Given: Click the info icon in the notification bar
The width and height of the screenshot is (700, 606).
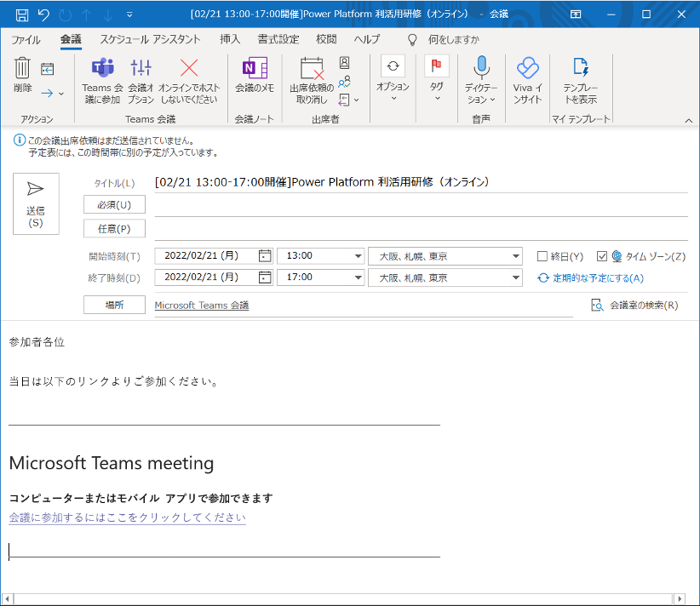Looking at the screenshot, I should [x=20, y=140].
